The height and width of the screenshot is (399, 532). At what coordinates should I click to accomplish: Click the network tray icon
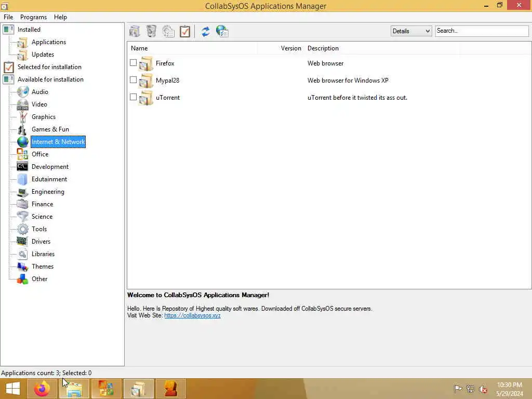point(470,389)
